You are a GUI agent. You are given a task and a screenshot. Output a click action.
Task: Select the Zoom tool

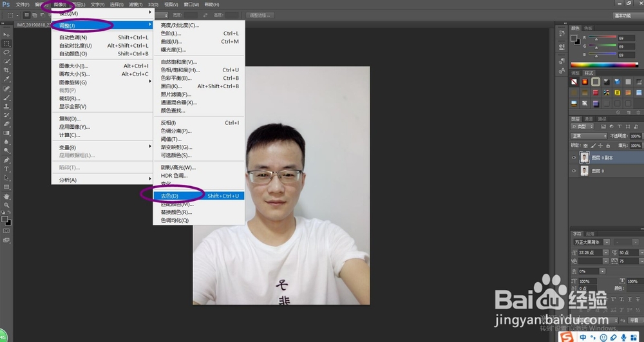(x=6, y=205)
